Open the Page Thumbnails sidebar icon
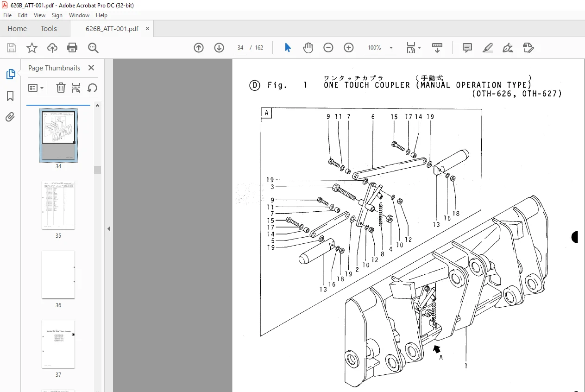 10,74
